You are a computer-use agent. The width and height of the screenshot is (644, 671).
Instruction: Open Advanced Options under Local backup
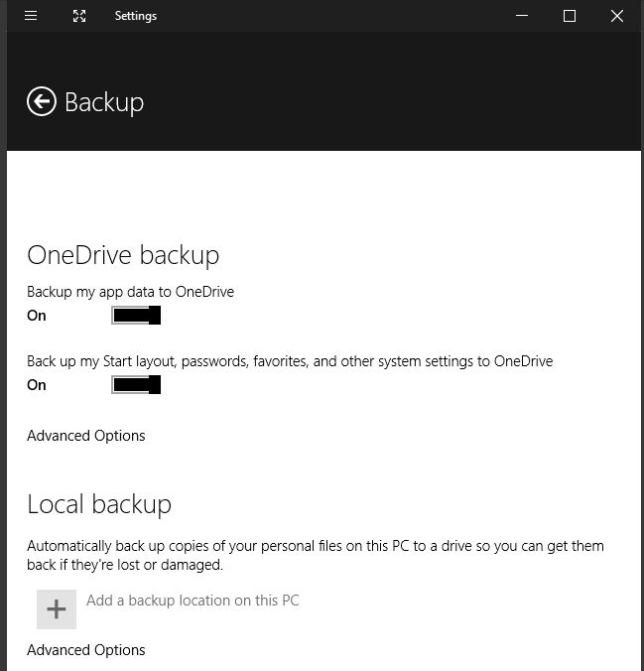pyautogui.click(x=86, y=650)
